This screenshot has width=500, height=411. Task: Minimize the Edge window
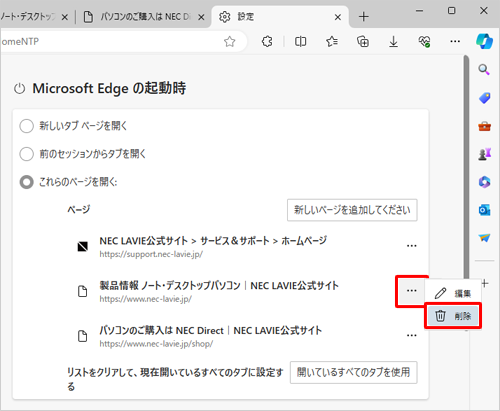pos(419,11)
